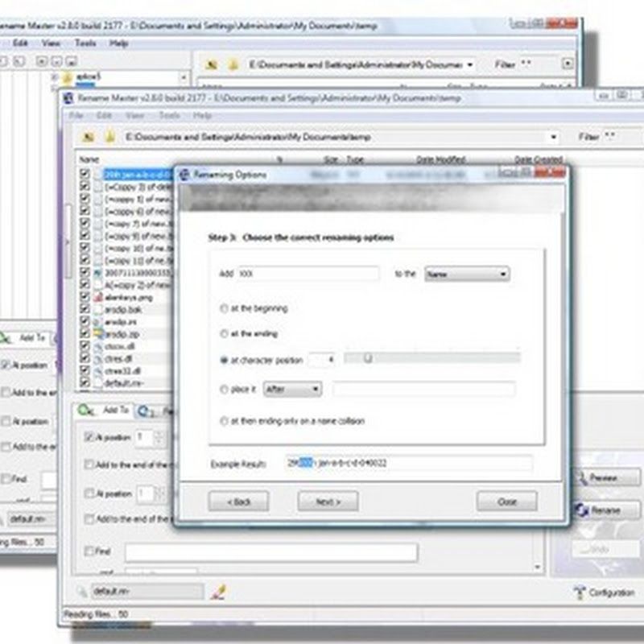This screenshot has height=644, width=644.
Task: Click the second tab's icon next to Add To
Action: [145, 411]
